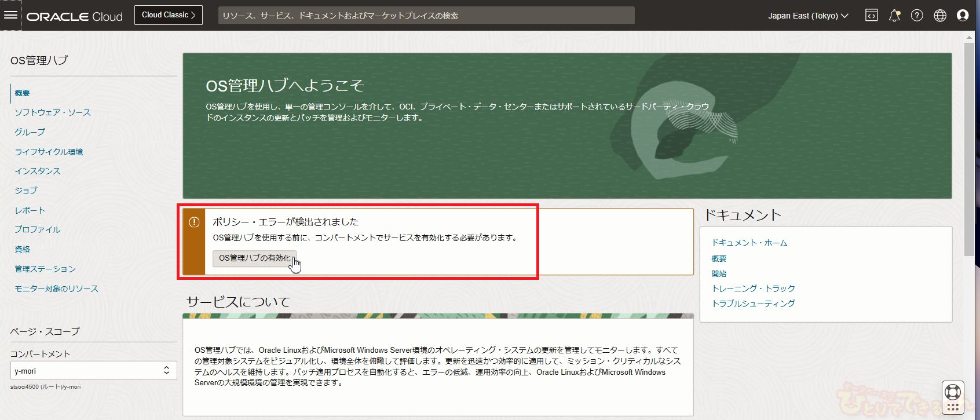
Task: Open ジョブ in the sidebar
Action: click(26, 191)
